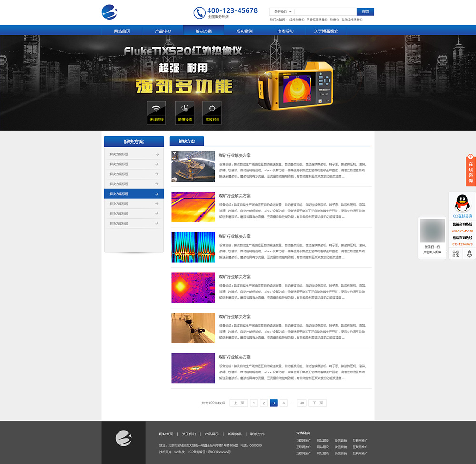This screenshot has height=464, width=476.
Task: Click the orange 在线咨询 side tab
Action: pos(471,172)
